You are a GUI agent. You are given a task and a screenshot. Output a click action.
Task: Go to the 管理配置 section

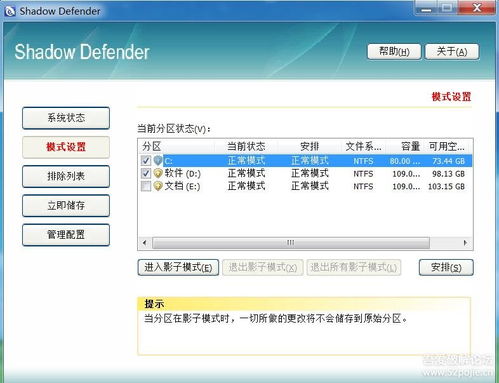tap(66, 235)
